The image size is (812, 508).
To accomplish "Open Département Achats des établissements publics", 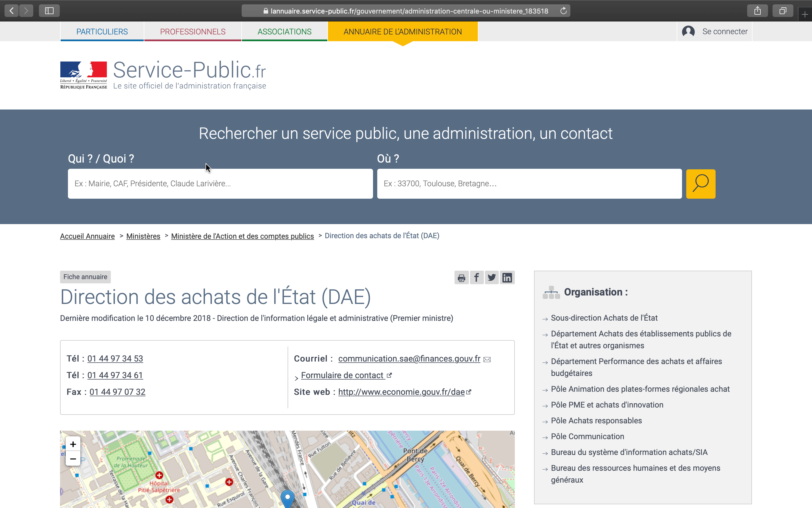I will (641, 340).
